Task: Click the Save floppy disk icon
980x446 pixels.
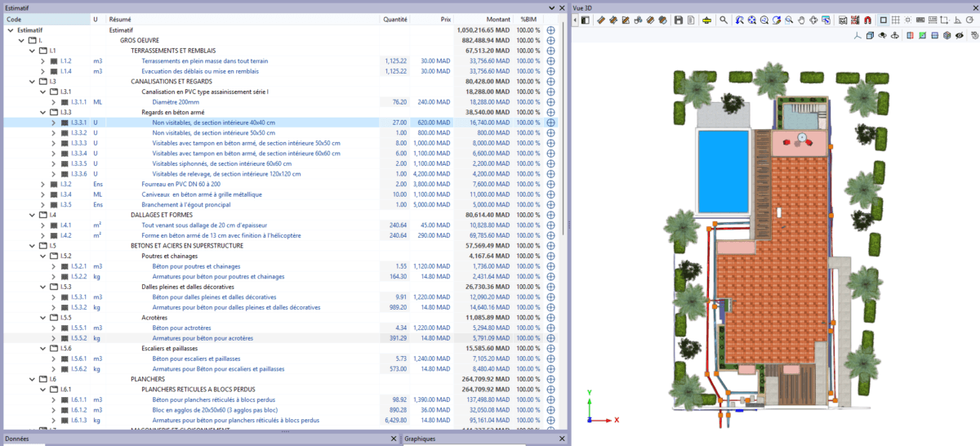Action: click(678, 20)
